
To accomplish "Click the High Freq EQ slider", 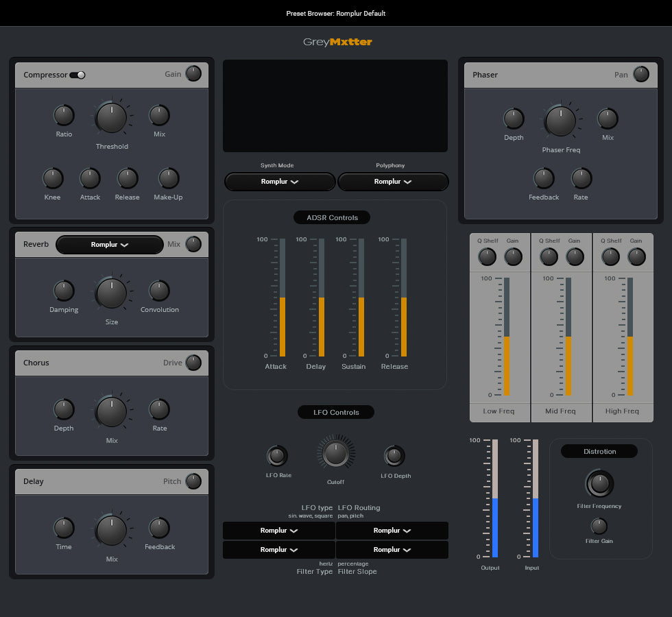I will [630, 337].
